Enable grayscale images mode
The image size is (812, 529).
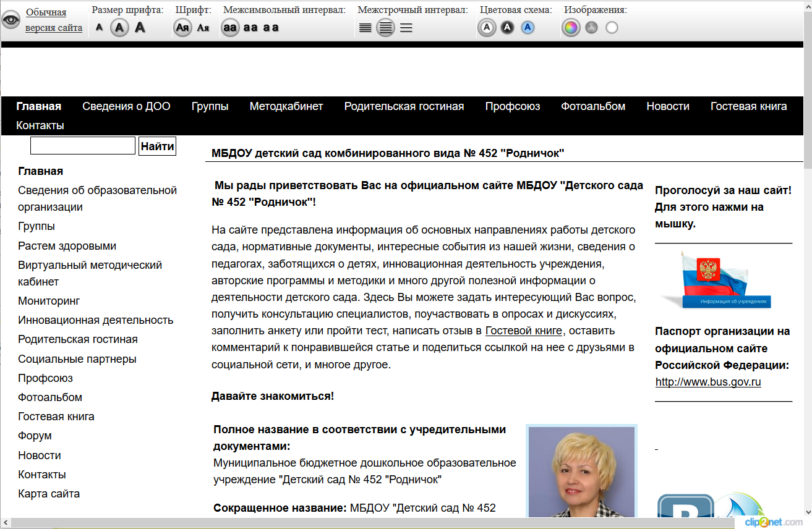click(x=591, y=27)
